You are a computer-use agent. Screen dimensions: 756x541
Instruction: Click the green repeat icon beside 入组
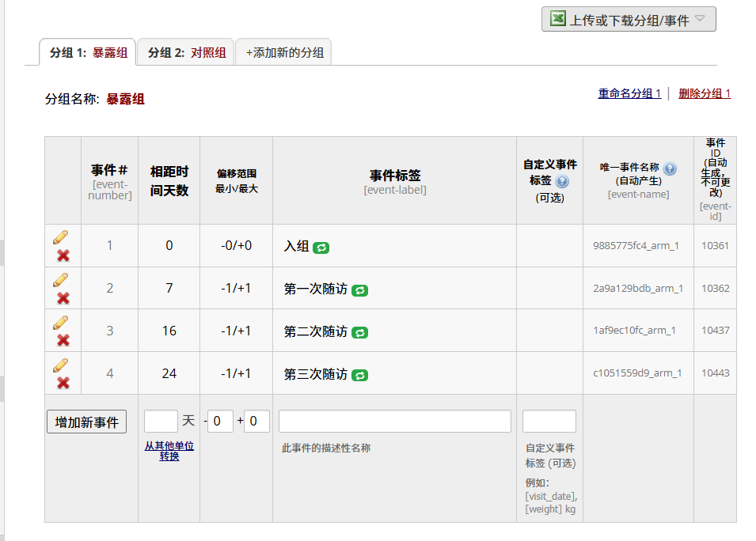coord(321,248)
